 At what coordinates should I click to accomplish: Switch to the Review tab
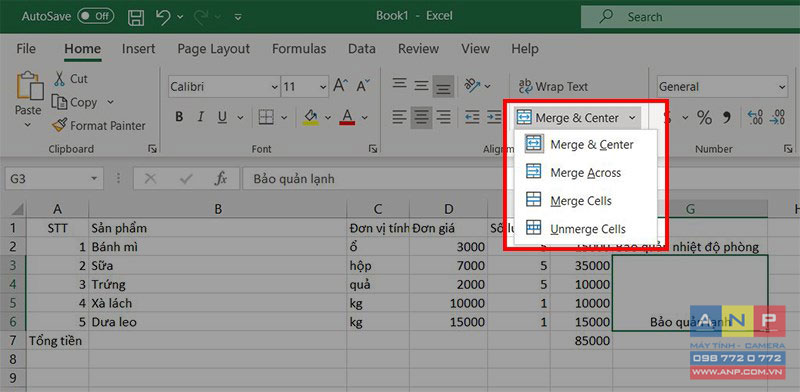[x=418, y=49]
